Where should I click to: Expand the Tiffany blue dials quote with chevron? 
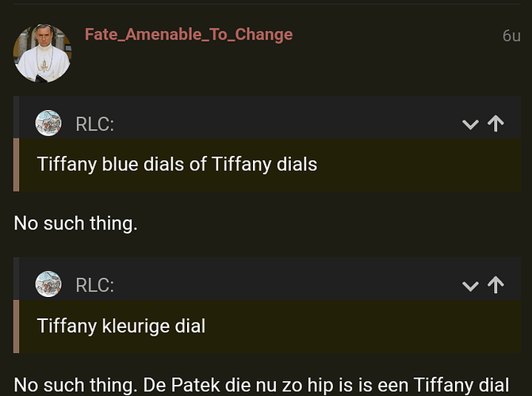(471, 124)
